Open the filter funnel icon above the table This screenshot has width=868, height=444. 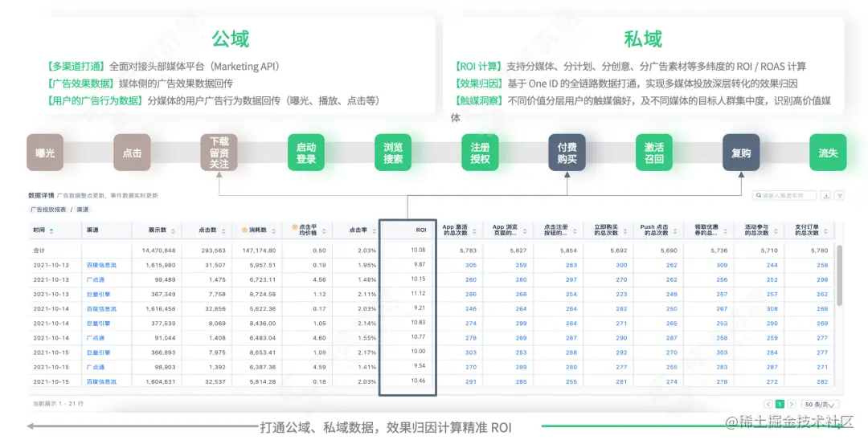(839, 195)
